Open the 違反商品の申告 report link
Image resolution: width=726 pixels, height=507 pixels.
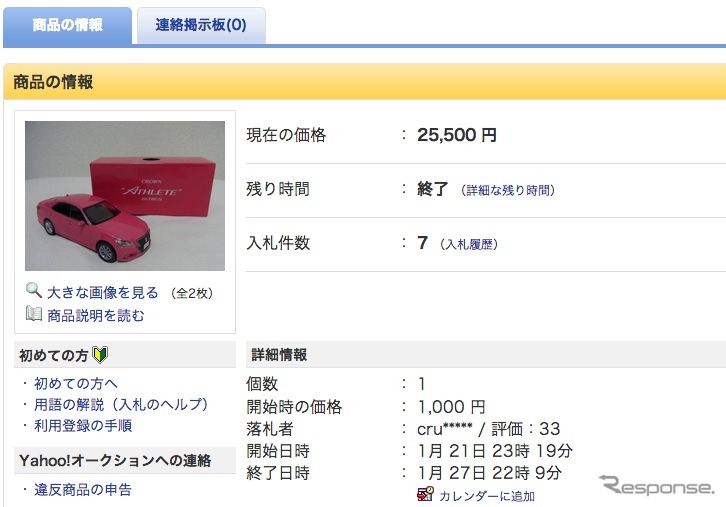[83, 489]
